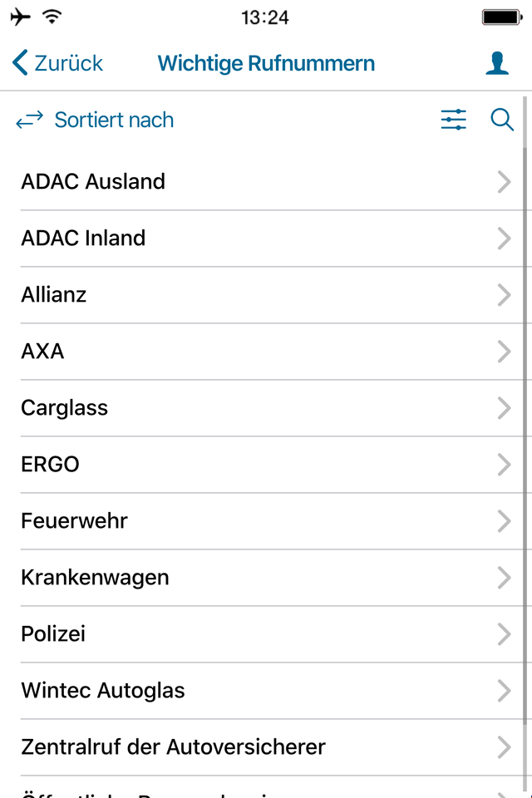This screenshot has width=532, height=798.
Task: Go back with the Zurück button
Action: pos(57,63)
